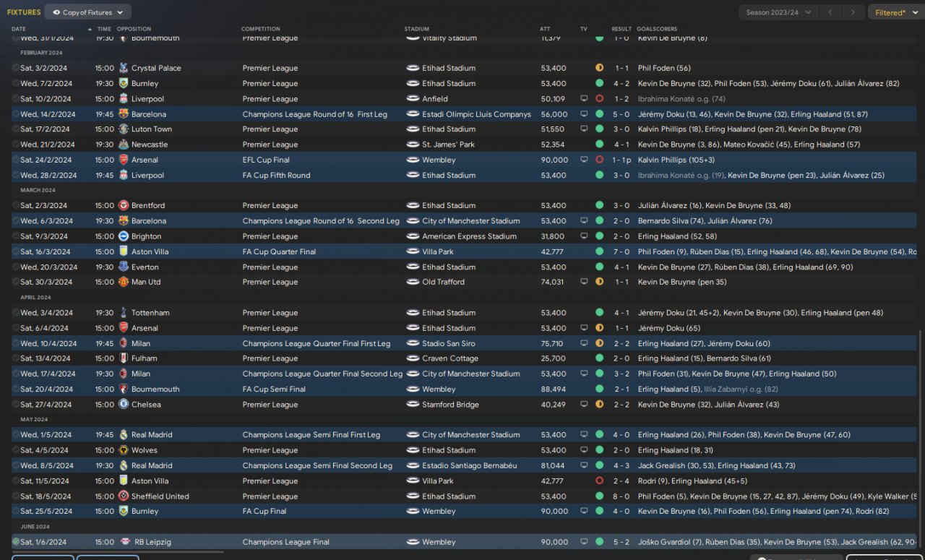Click the Fulham club badge
This screenshot has width=925, height=560.
point(124,358)
